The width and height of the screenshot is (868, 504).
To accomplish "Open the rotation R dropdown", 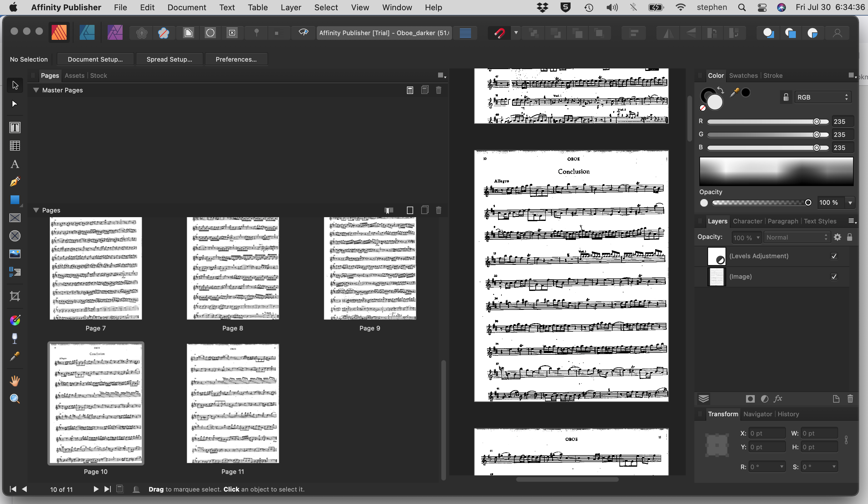I will tap(782, 467).
